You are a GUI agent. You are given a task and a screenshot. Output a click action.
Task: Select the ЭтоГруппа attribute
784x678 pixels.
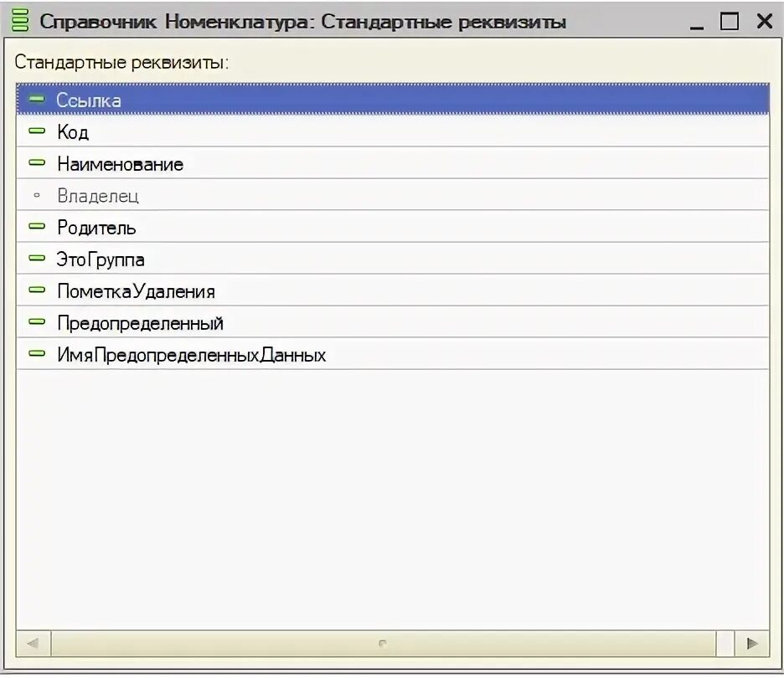point(393,259)
